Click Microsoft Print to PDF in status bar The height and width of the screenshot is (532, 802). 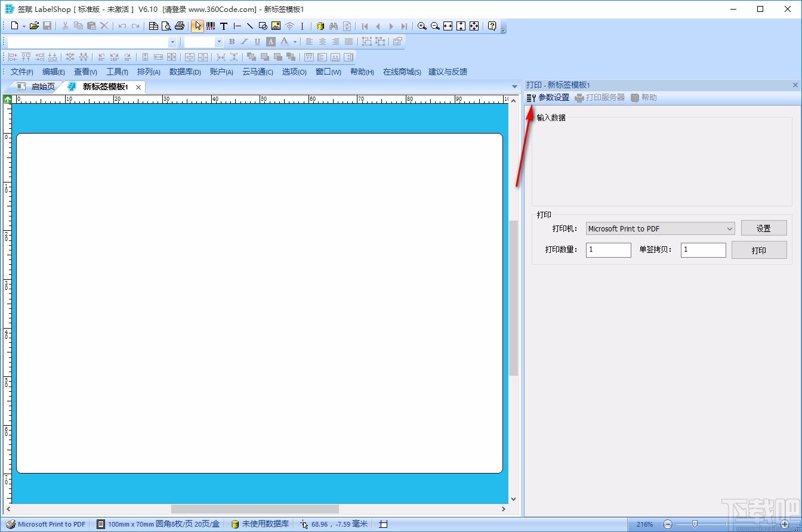(46, 524)
